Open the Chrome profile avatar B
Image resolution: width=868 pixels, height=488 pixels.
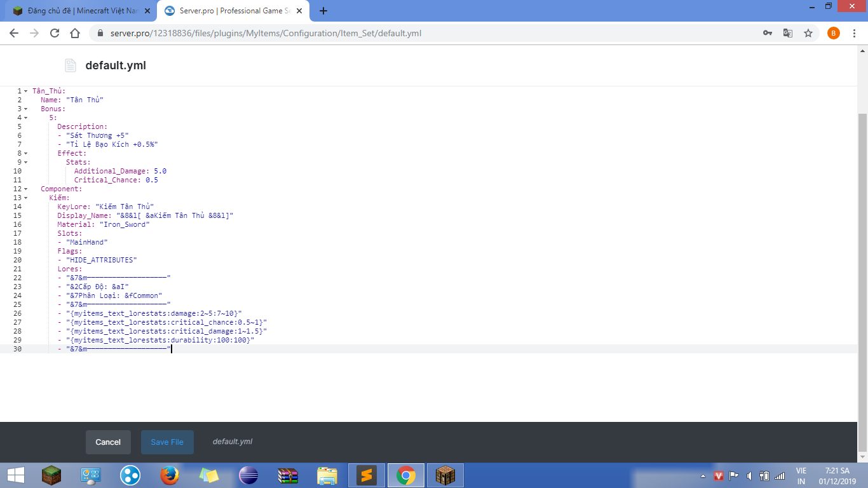[x=833, y=33]
